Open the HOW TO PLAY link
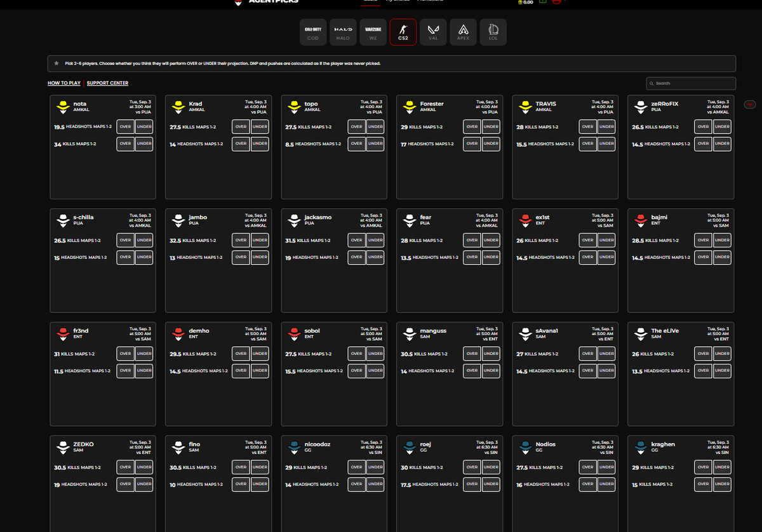The image size is (762, 532). click(x=63, y=83)
